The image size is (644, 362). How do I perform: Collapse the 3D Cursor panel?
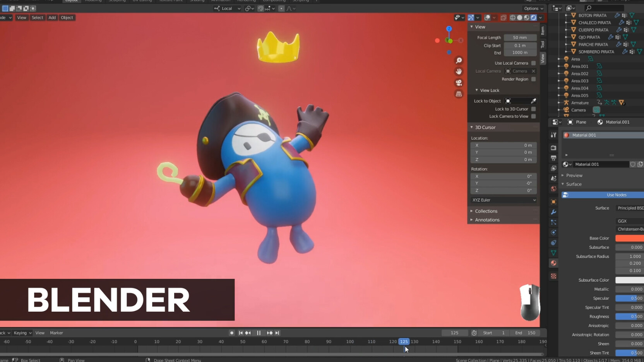coord(484,127)
